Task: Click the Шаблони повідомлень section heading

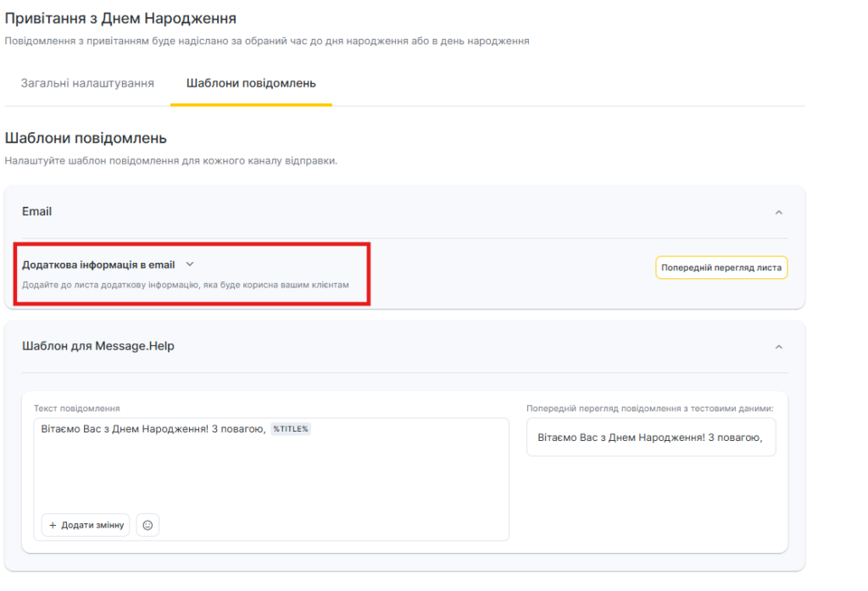Action: [86, 137]
